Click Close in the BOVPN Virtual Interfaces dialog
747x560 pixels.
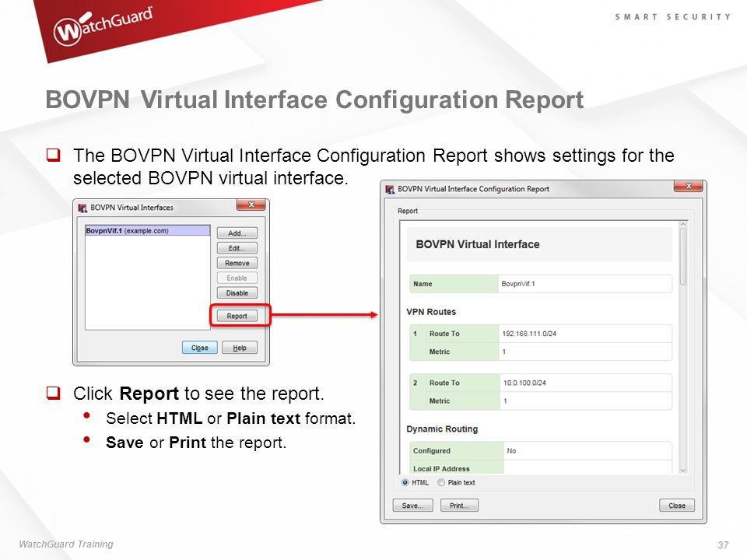200,348
